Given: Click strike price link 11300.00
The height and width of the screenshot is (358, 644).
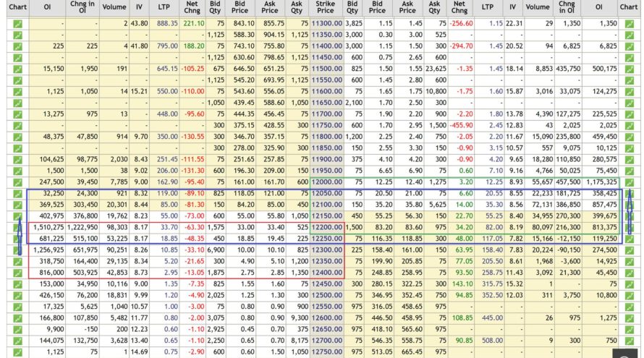Looking at the screenshot, I should point(326,23).
